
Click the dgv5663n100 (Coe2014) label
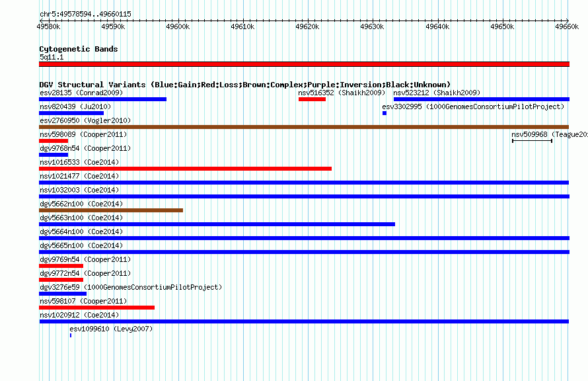81,218
